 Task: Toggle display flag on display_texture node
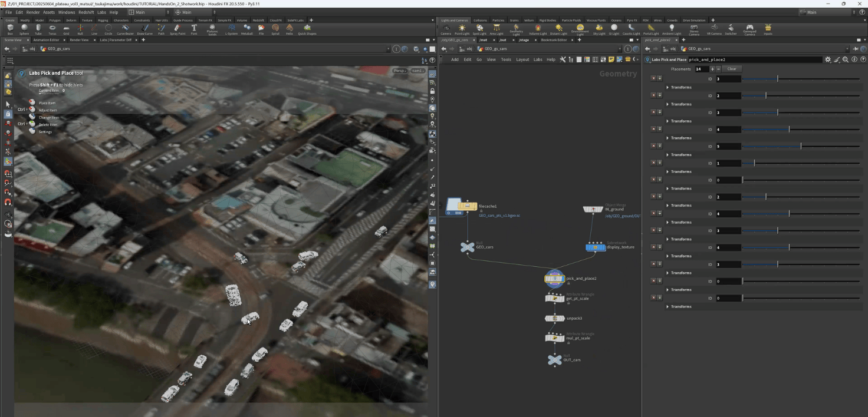pos(603,247)
